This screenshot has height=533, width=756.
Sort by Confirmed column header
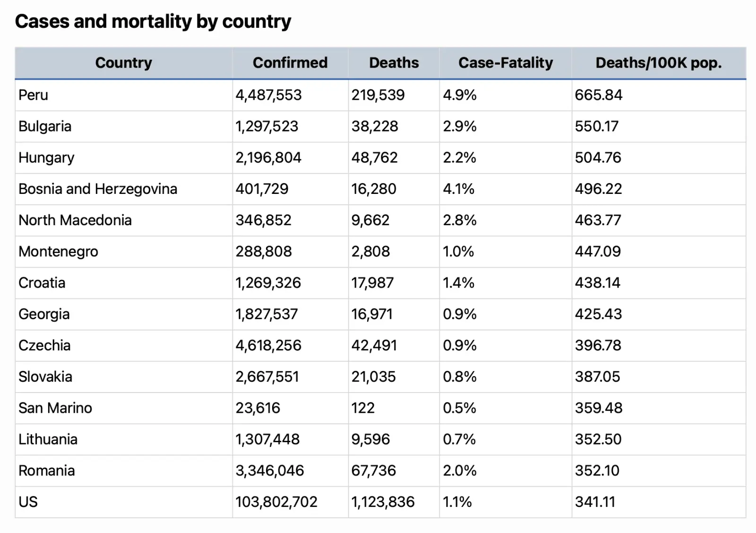290,63
